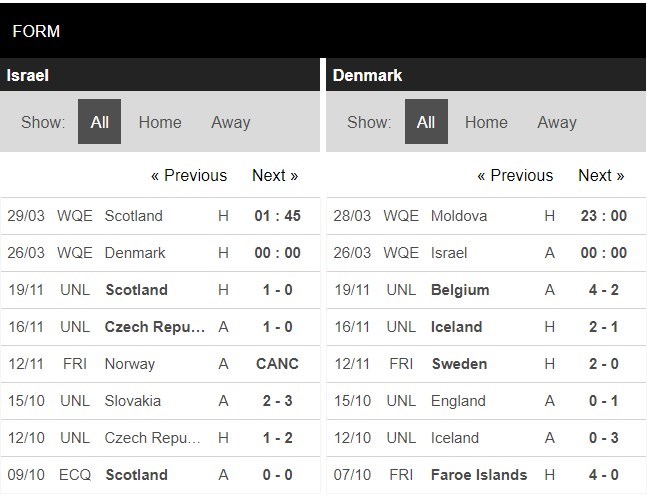
Task: Go to Next matches in Denmark panel
Action: (x=601, y=175)
